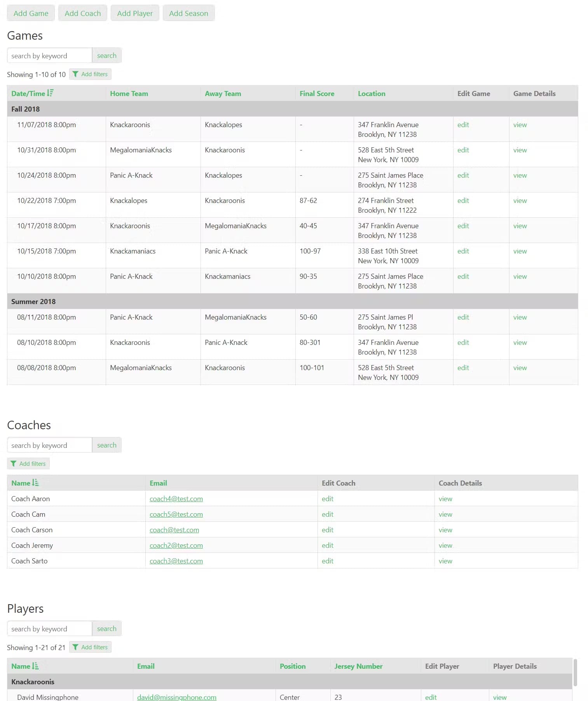
Task: View Coach Sarto details
Action: (x=445, y=561)
